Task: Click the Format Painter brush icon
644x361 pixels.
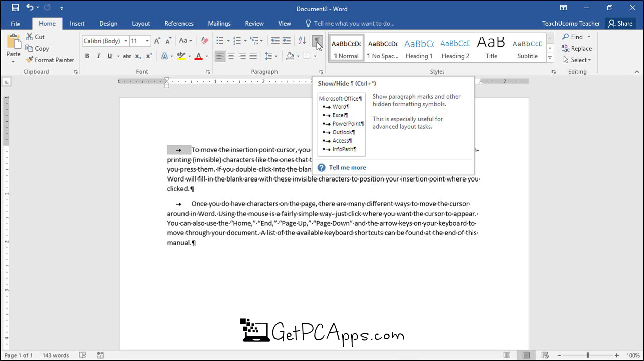Action: pos(30,60)
